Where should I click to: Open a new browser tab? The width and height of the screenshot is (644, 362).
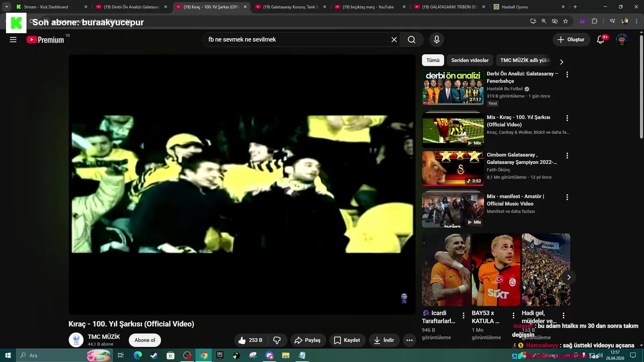[575, 7]
